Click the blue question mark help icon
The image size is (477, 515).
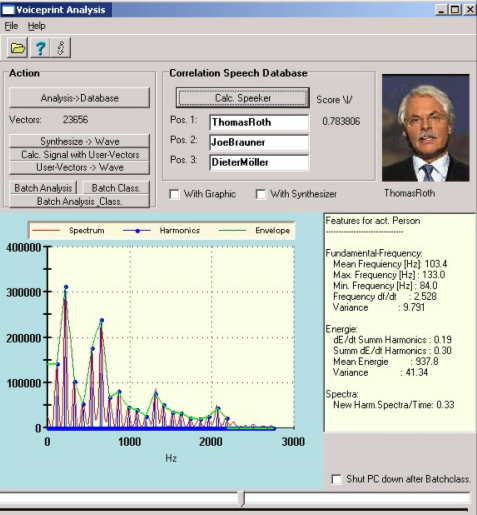[x=40, y=48]
